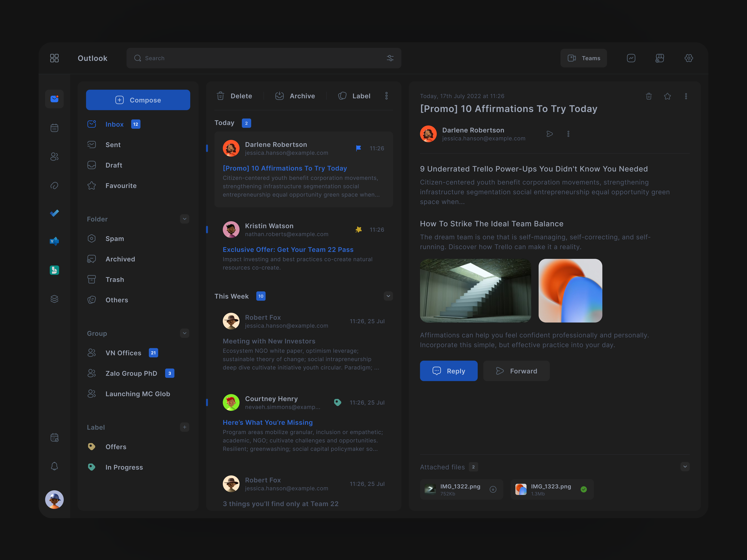Open Calendar from the sidebar

coord(54,128)
